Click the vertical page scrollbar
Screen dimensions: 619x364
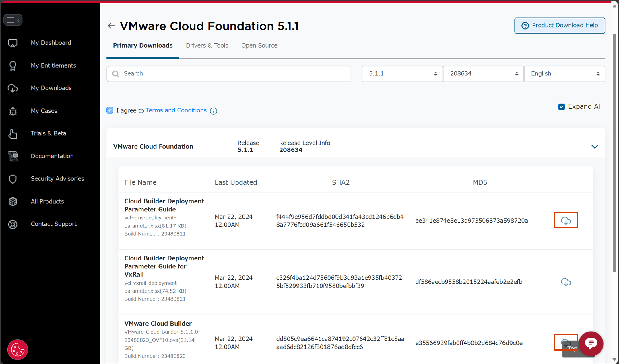[x=614, y=153]
